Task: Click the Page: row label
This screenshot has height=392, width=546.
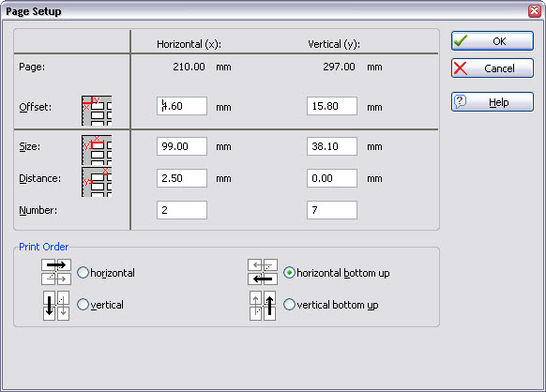Action: click(x=32, y=67)
